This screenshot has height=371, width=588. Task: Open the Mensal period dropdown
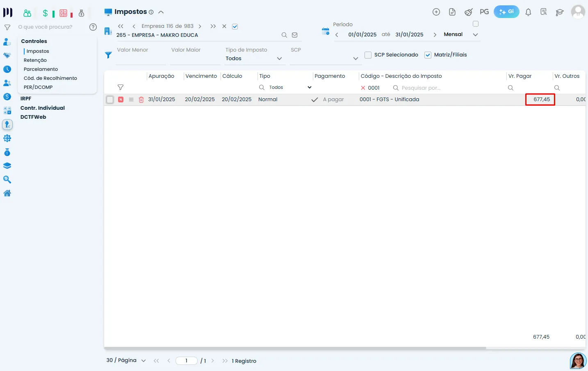[475, 35]
